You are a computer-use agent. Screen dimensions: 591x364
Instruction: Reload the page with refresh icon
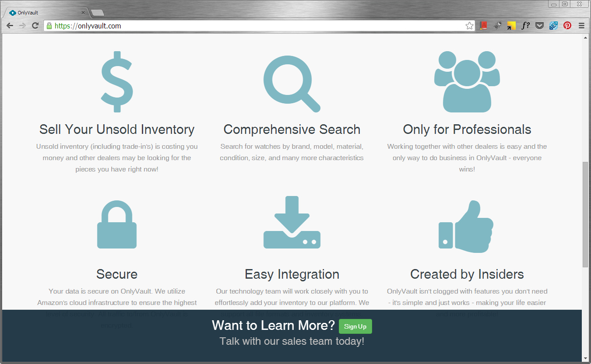[x=35, y=26]
